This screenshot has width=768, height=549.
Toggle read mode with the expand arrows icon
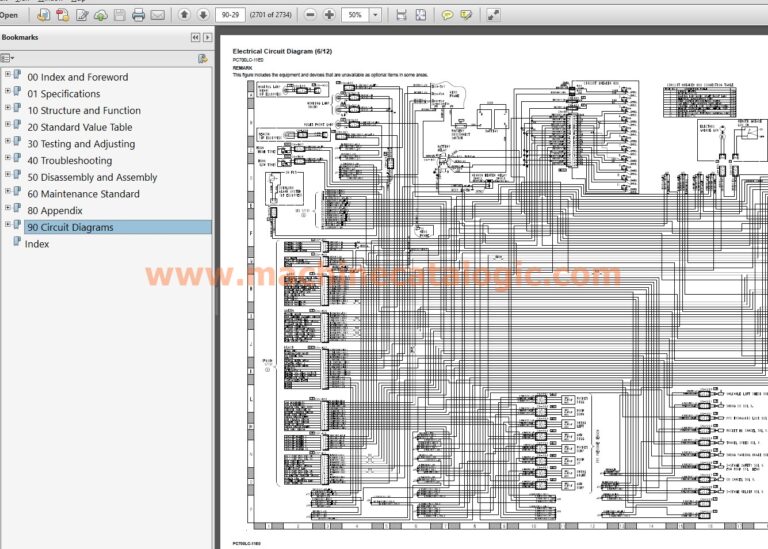[x=493, y=15]
